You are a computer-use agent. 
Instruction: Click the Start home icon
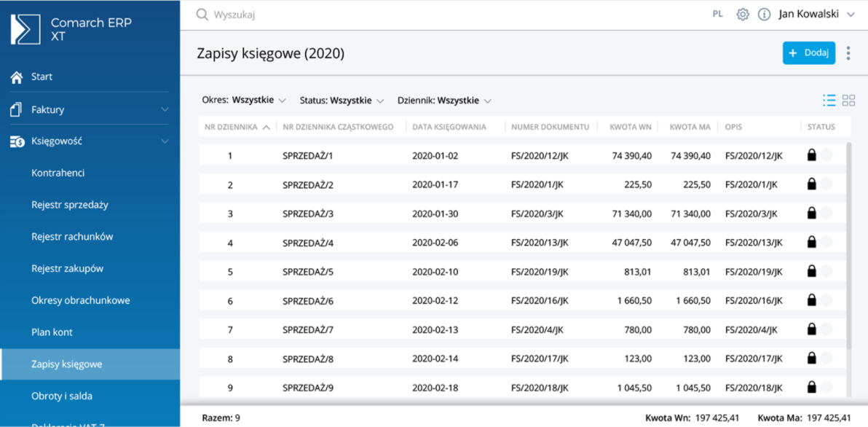tap(17, 77)
